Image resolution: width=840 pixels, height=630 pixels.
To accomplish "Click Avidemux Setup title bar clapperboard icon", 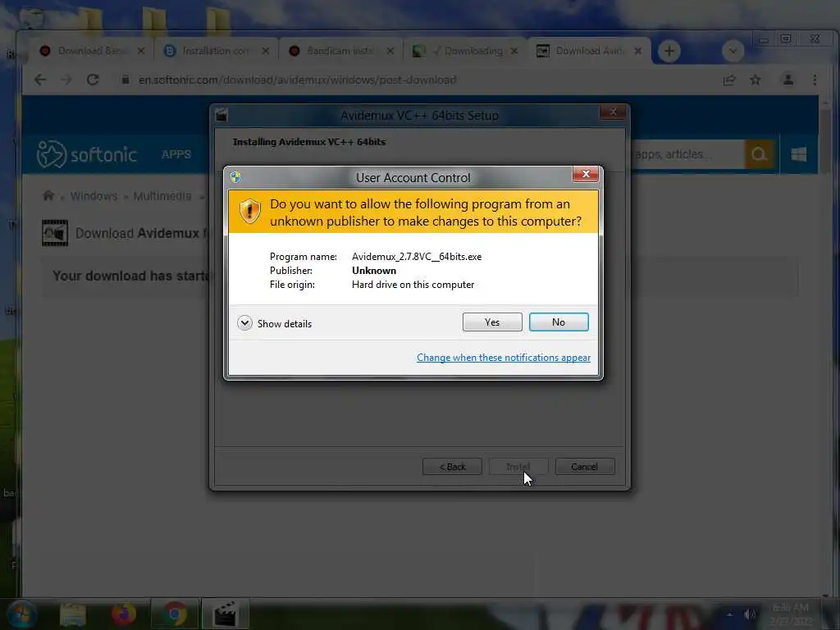I will click(221, 115).
